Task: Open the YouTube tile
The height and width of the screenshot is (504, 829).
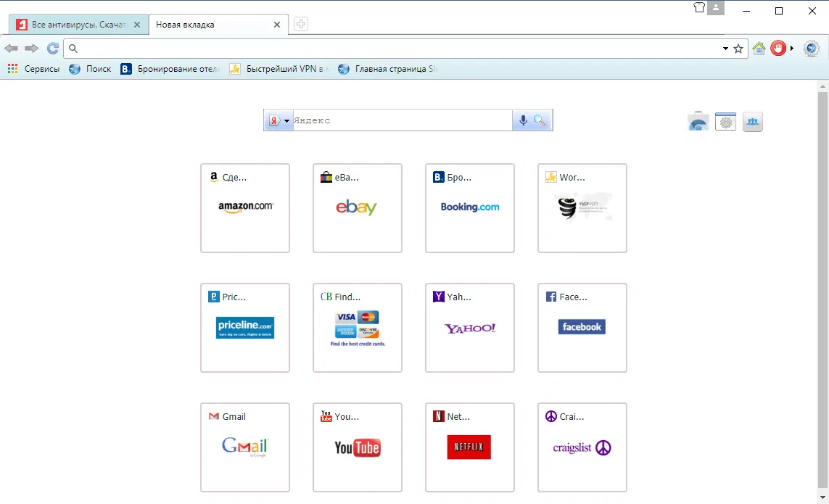Action: point(358,447)
